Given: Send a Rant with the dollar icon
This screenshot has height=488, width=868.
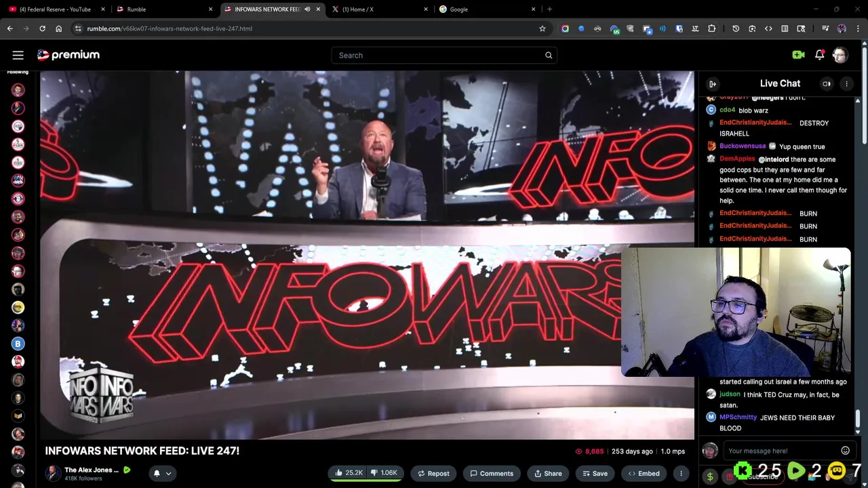Looking at the screenshot, I should click(x=710, y=476).
